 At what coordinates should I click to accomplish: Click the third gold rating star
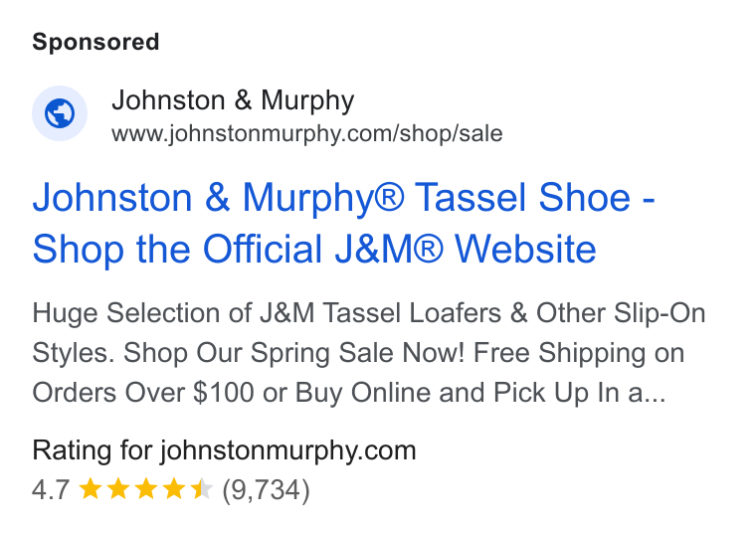[x=145, y=489]
